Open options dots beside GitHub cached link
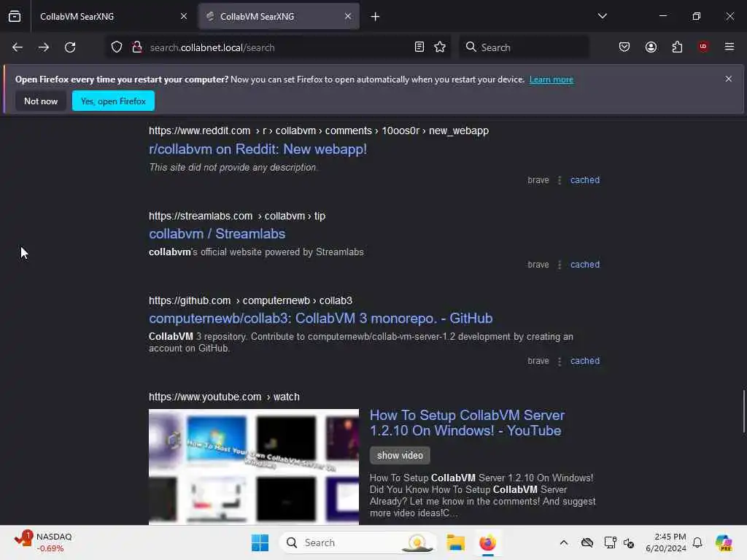 [x=560, y=361]
